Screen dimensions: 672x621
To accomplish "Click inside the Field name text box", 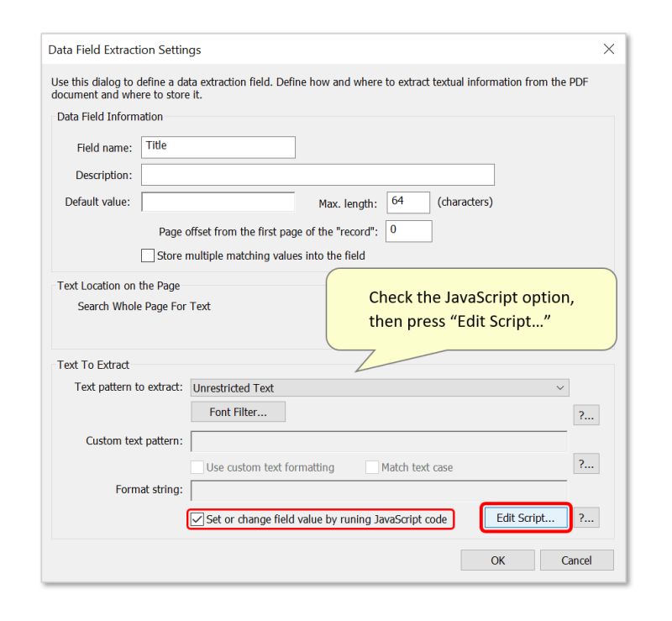I will tap(218, 146).
